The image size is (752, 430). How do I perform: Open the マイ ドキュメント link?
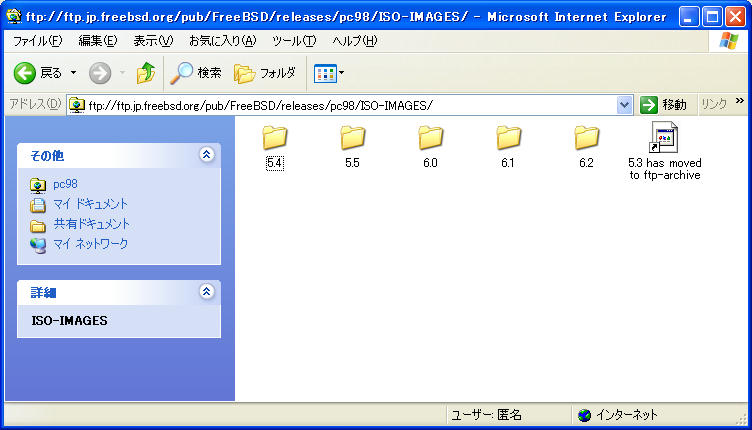pyautogui.click(x=91, y=204)
